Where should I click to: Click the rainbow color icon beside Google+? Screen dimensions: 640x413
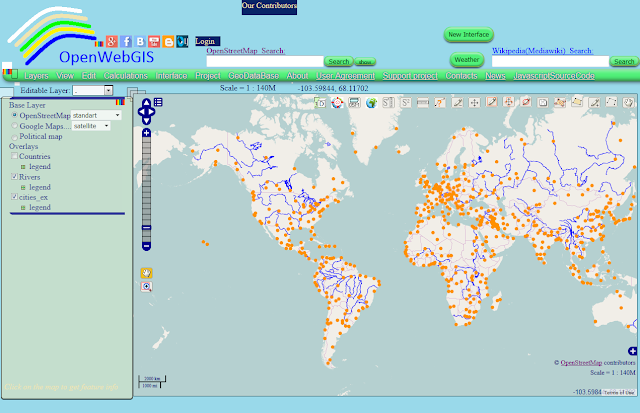99,44
